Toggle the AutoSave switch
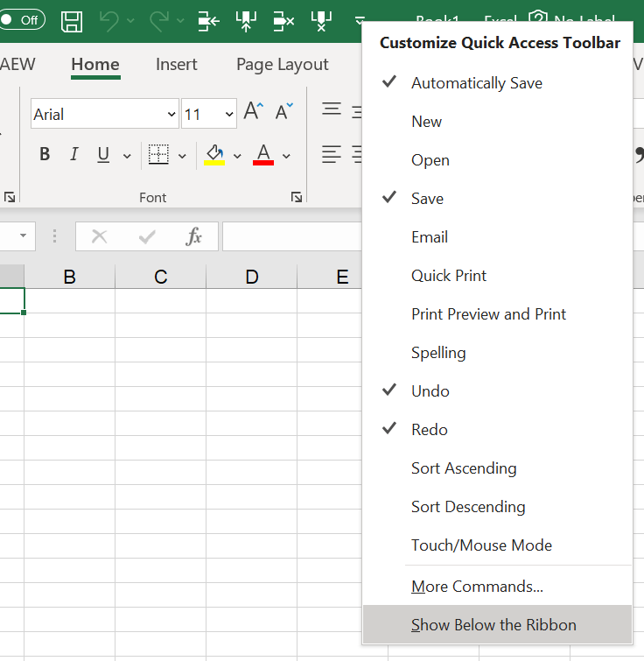The image size is (644, 661). [22, 19]
